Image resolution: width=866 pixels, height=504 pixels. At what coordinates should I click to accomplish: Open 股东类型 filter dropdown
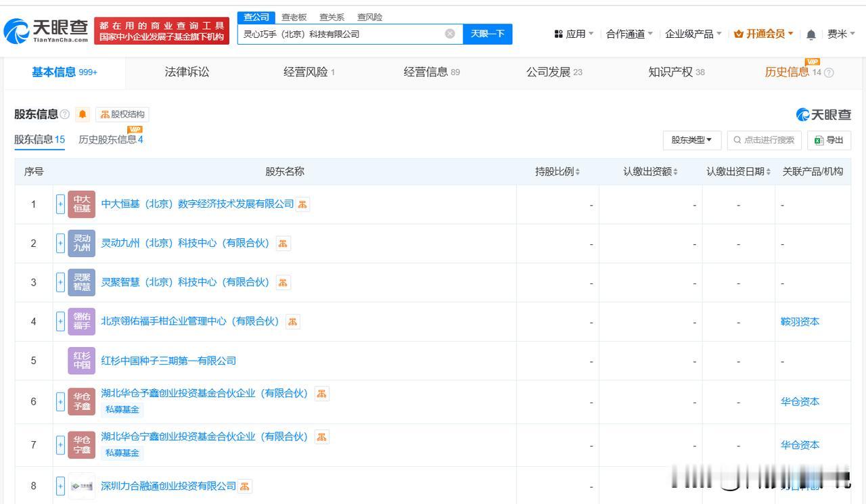692,140
